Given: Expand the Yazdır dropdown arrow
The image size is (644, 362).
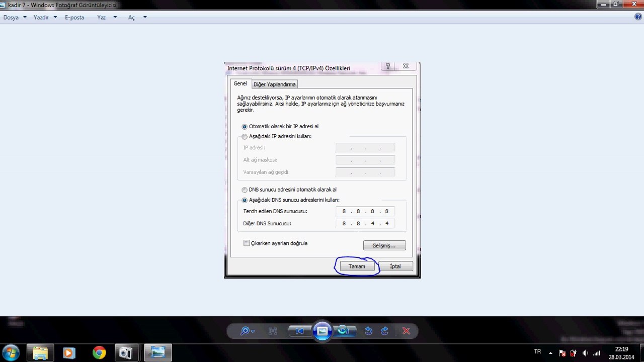Looking at the screenshot, I should (x=55, y=17).
